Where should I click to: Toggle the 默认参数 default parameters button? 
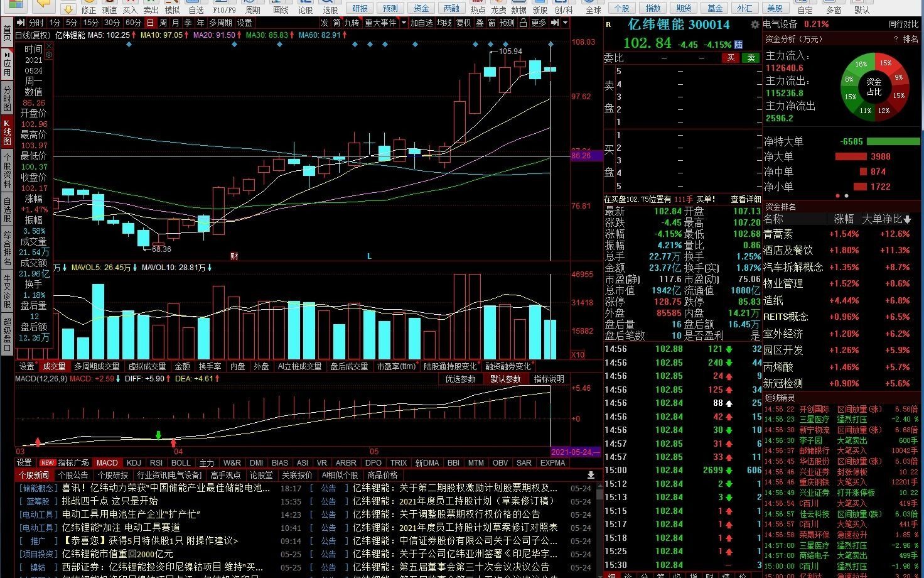click(x=505, y=379)
